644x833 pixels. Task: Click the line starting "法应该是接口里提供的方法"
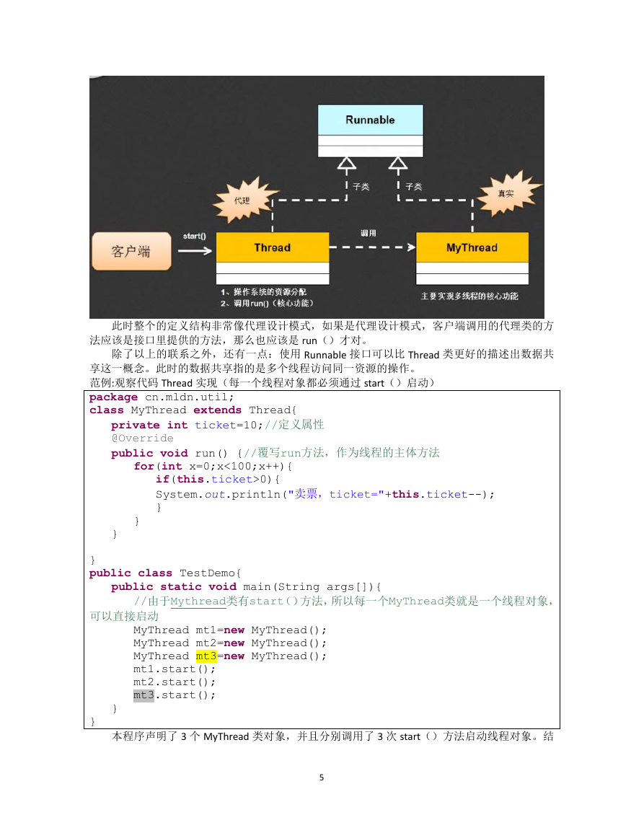point(229,340)
